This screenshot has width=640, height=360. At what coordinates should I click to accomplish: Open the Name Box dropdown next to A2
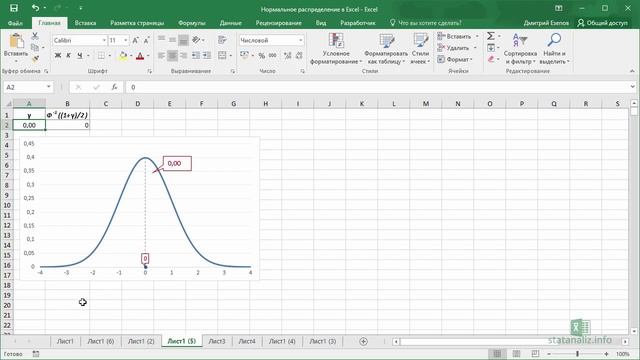point(49,87)
